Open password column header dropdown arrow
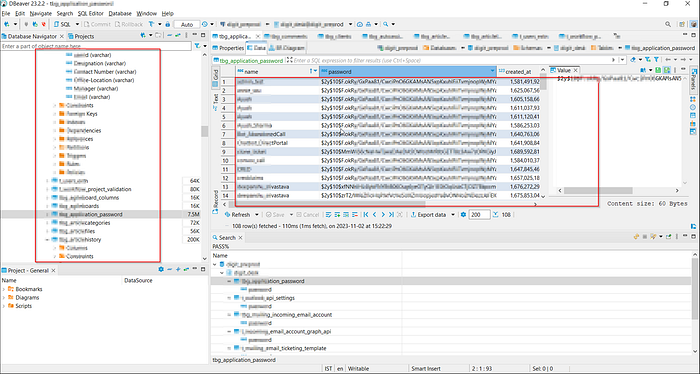 (x=492, y=71)
